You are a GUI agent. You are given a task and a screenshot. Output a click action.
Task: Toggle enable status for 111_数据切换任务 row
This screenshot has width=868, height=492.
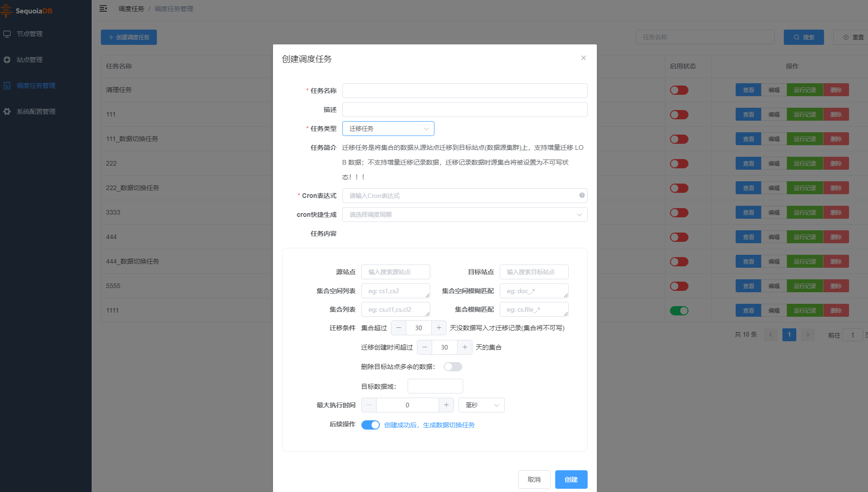679,139
